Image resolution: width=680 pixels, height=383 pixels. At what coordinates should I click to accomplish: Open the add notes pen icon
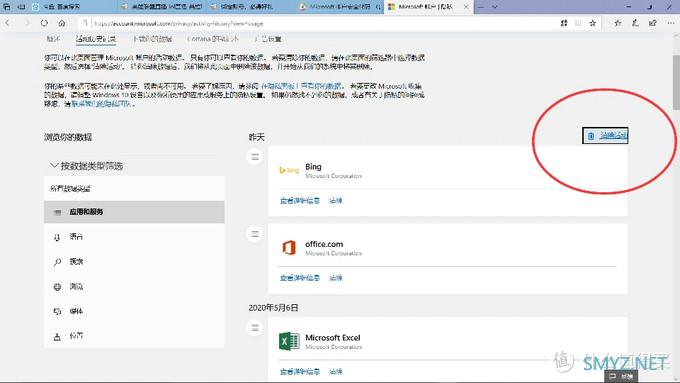[635, 23]
